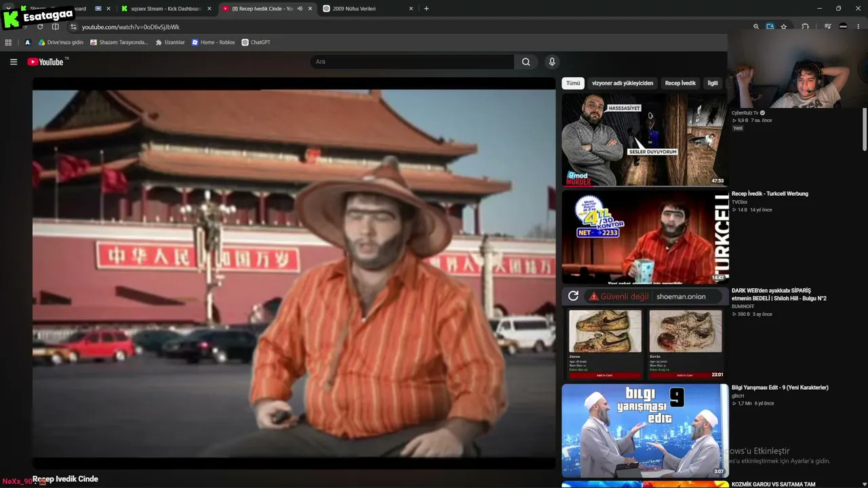The width and height of the screenshot is (868, 488).
Task: Open the DARK WEB ayakkabı video thumbnail
Action: [644, 333]
